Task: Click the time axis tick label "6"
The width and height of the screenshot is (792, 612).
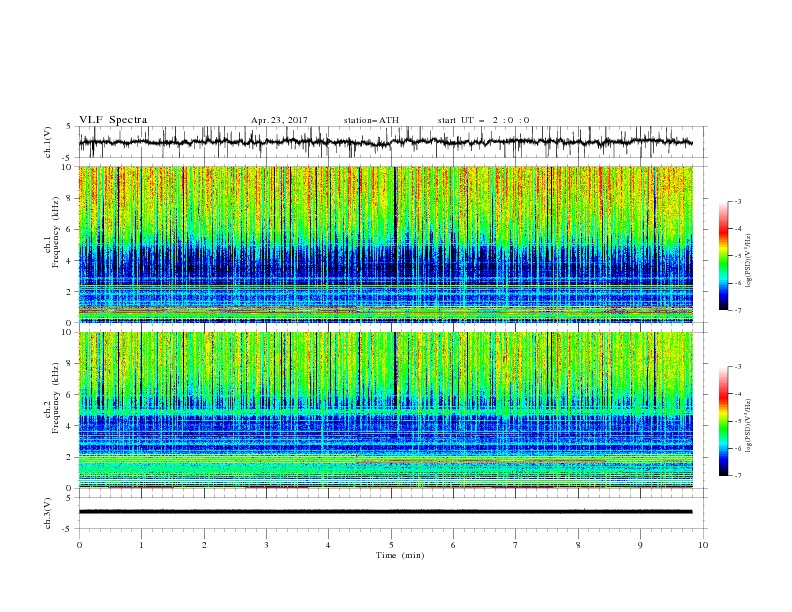Action: [453, 545]
